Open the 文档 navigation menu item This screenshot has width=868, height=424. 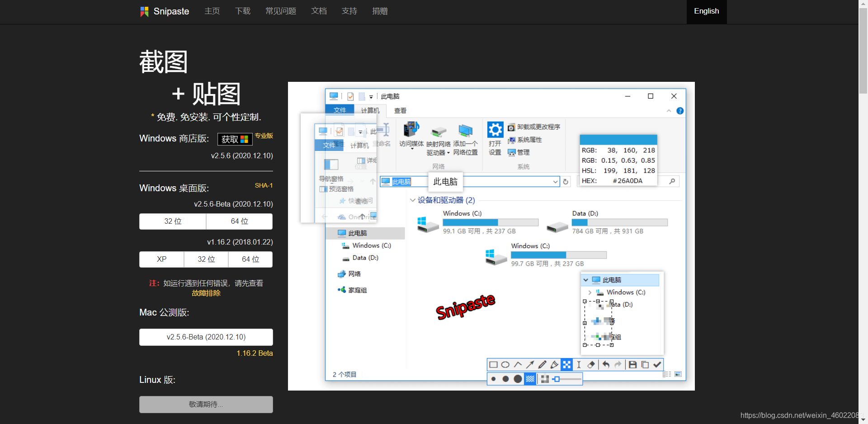pos(319,11)
